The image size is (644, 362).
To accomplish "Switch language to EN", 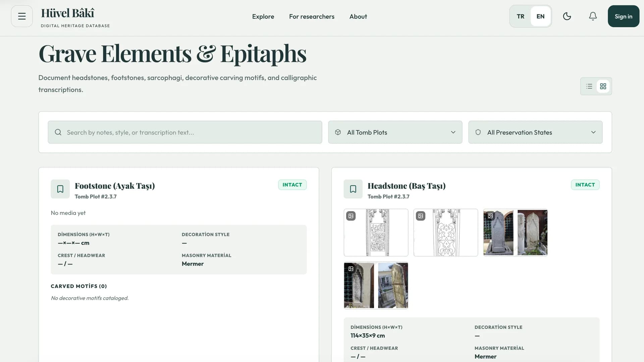I will point(540,16).
